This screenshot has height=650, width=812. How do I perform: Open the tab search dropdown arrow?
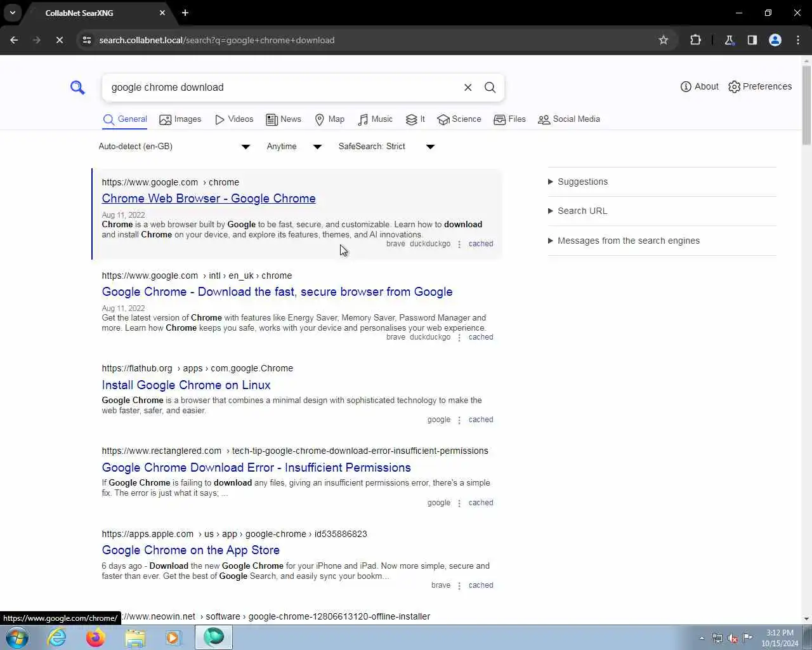point(12,13)
